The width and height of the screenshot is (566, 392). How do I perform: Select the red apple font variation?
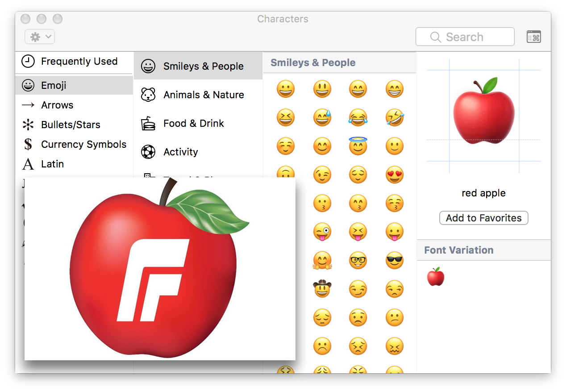coord(436,277)
